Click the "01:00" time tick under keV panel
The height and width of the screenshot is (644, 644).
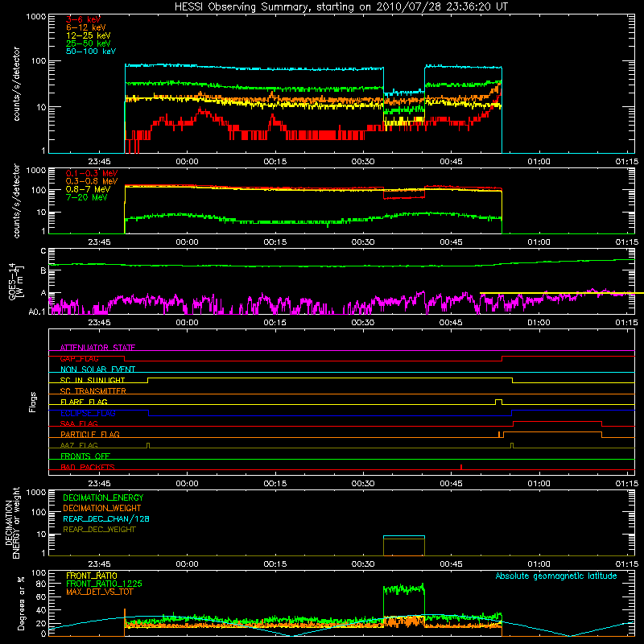pos(539,162)
